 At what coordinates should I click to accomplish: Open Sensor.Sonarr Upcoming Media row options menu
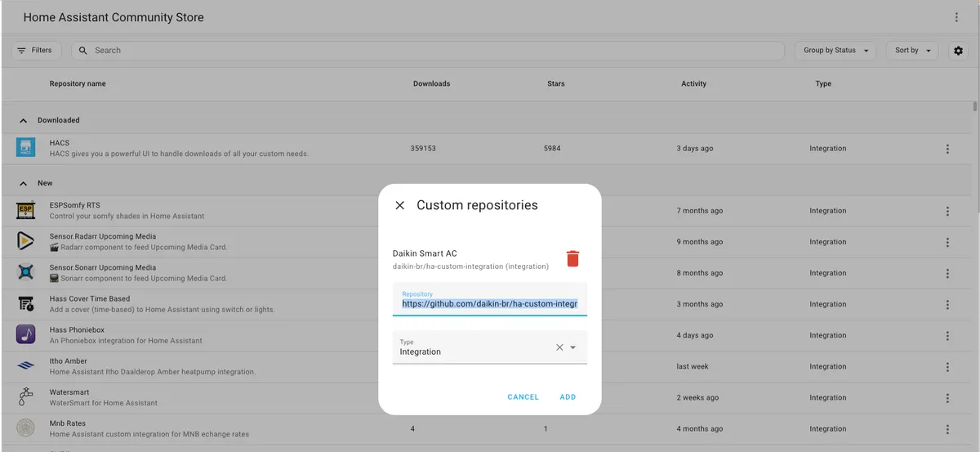(x=947, y=273)
